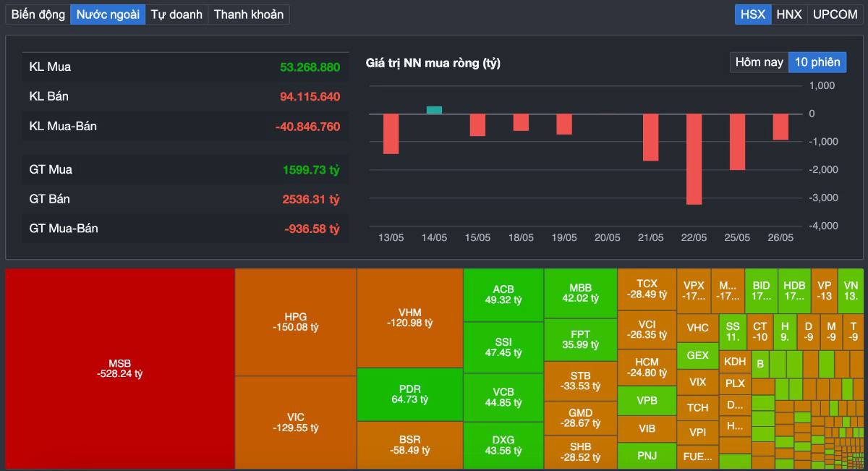Click the FUE... tile
Screen dimensions: 868x471
click(x=697, y=457)
